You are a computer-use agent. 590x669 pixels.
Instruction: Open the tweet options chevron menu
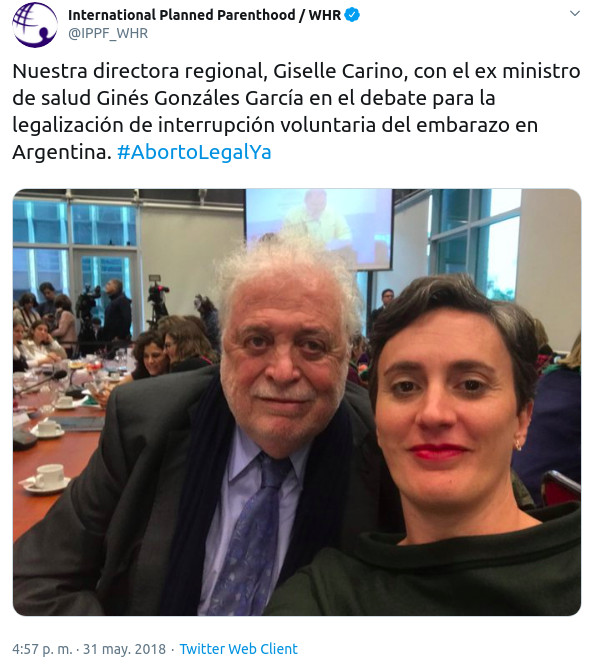click(575, 14)
